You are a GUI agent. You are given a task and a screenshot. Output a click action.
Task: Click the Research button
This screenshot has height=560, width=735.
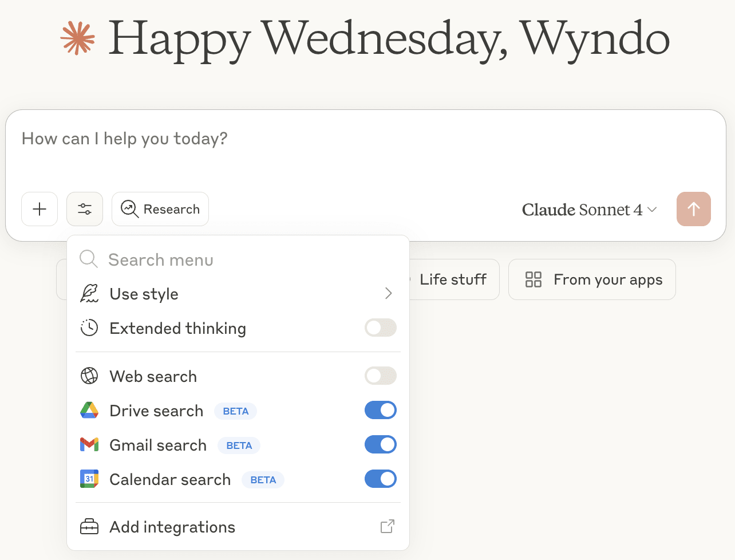[x=160, y=209]
